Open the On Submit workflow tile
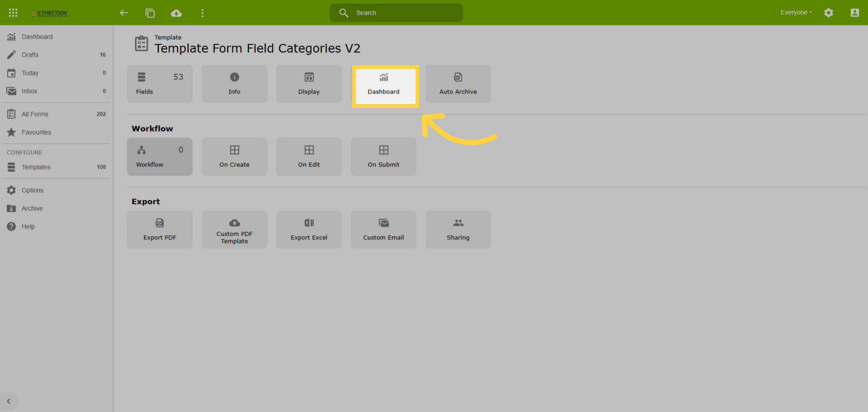Image resolution: width=868 pixels, height=412 pixels. click(383, 157)
